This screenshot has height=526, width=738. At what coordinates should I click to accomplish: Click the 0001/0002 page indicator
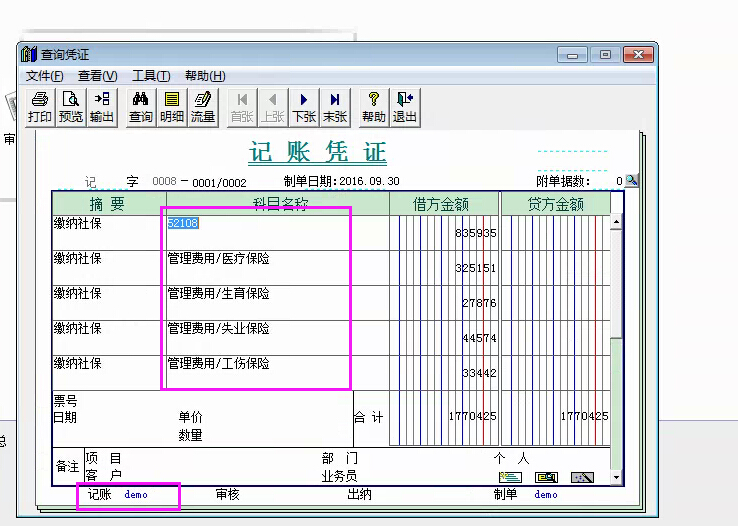pos(219,183)
